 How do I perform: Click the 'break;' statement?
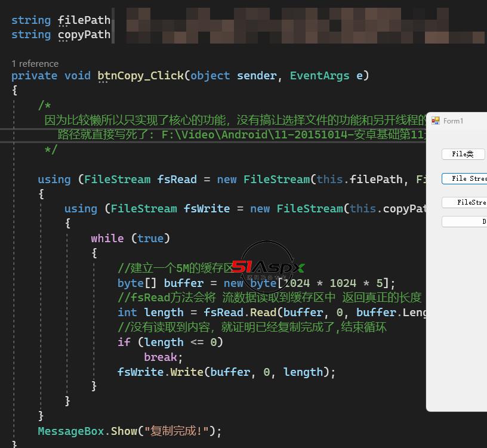(x=164, y=357)
